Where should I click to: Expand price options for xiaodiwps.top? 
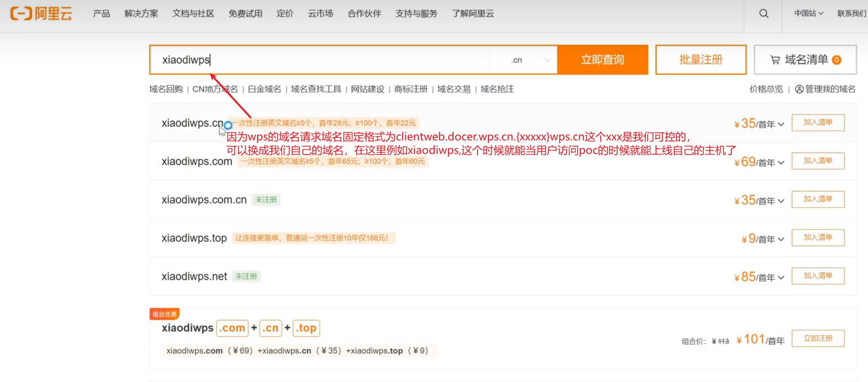pyautogui.click(x=781, y=239)
